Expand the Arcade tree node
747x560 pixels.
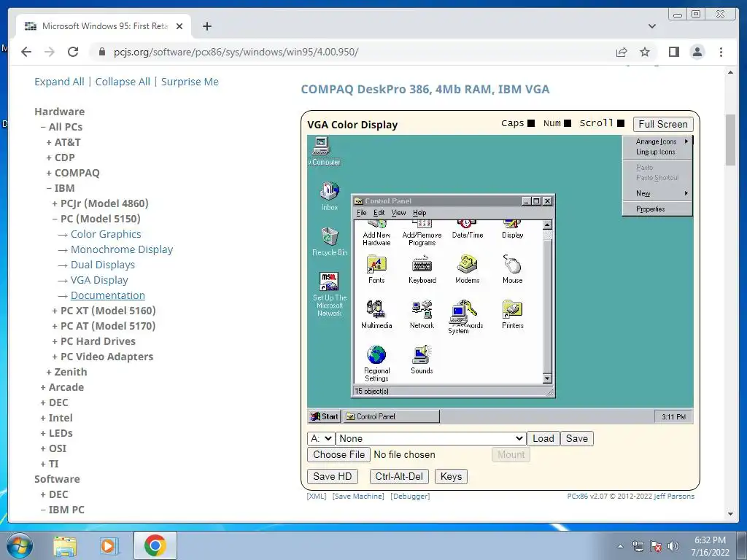[x=62, y=387]
